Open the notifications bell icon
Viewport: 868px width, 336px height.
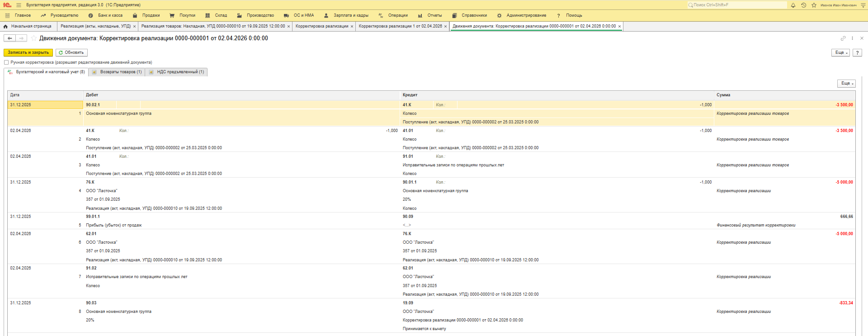793,5
